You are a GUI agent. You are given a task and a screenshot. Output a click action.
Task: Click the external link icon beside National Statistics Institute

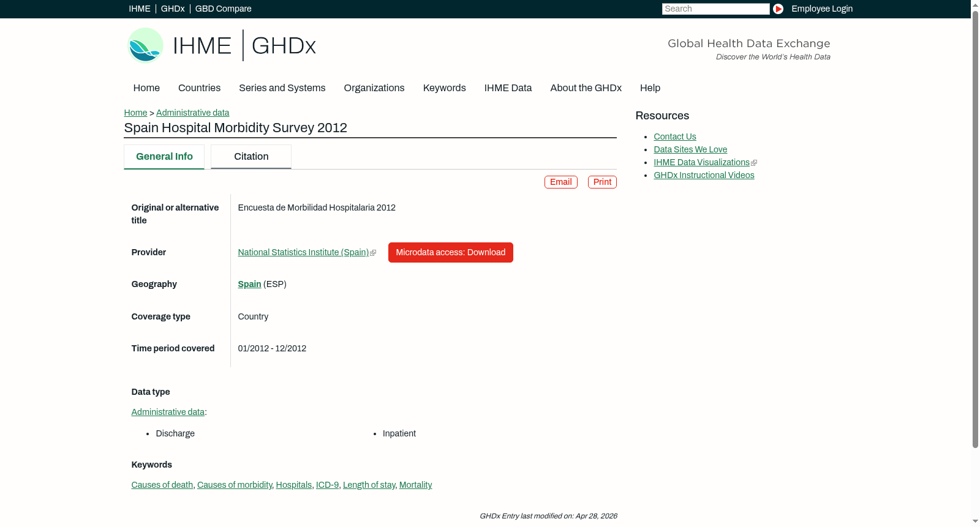pos(373,253)
